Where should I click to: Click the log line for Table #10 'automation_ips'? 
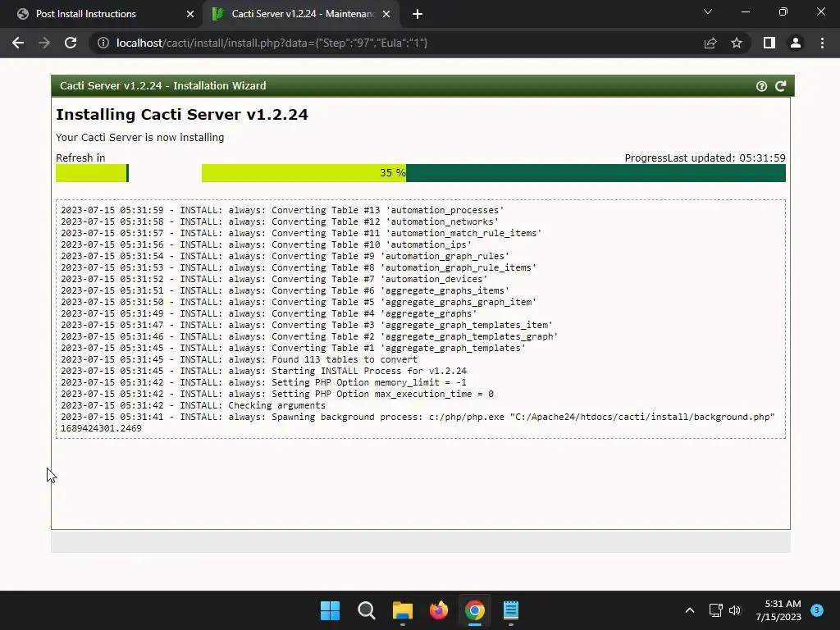[267, 244]
